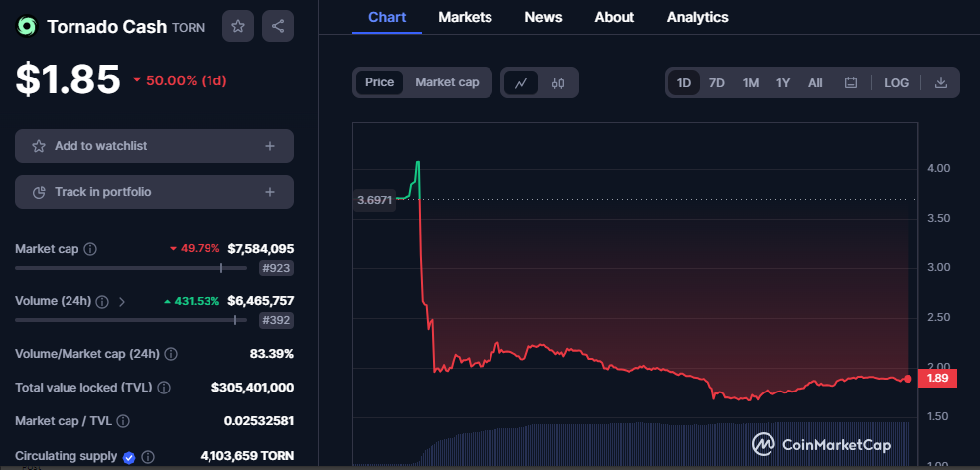
Task: Click the 83.39% volume ratio value
Action: click(272, 354)
